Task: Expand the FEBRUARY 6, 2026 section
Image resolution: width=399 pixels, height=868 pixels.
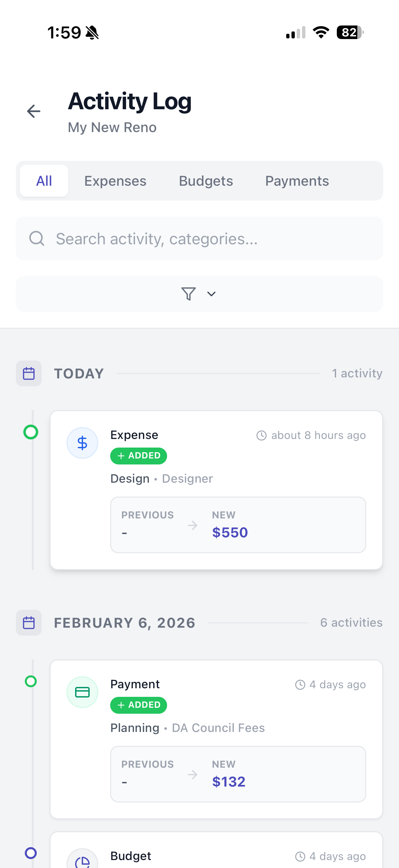Action: click(x=125, y=622)
